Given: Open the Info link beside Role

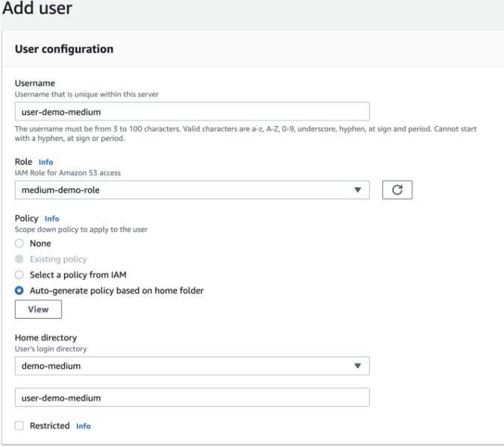Looking at the screenshot, I should [x=46, y=162].
